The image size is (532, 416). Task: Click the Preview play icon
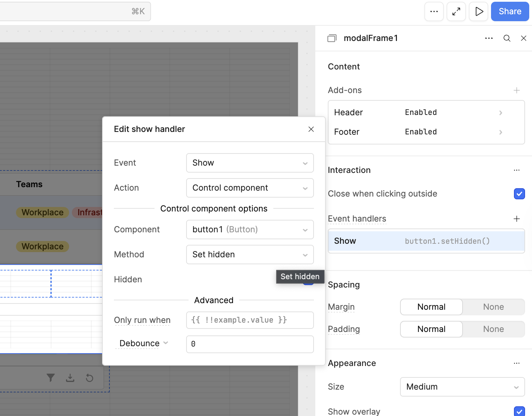pyautogui.click(x=479, y=11)
